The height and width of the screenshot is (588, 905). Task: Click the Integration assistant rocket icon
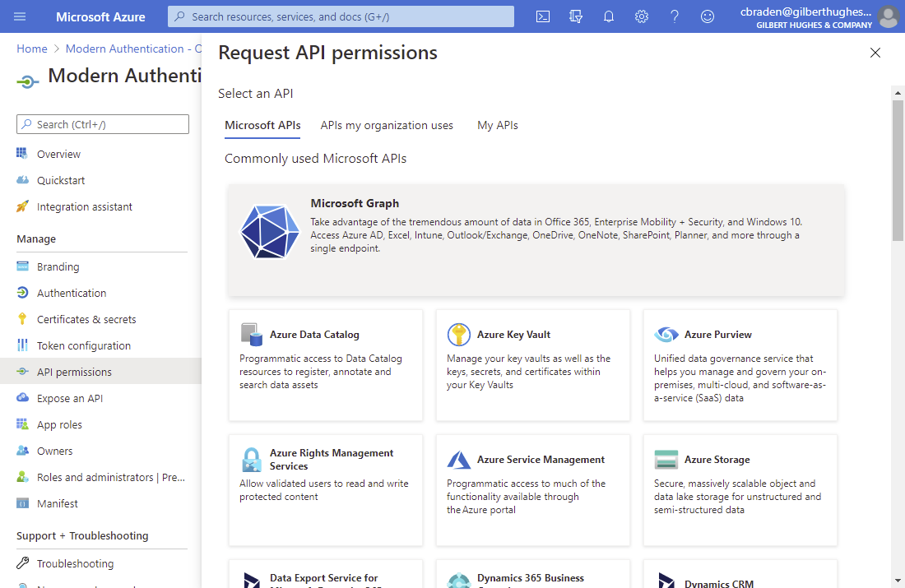[22, 206]
